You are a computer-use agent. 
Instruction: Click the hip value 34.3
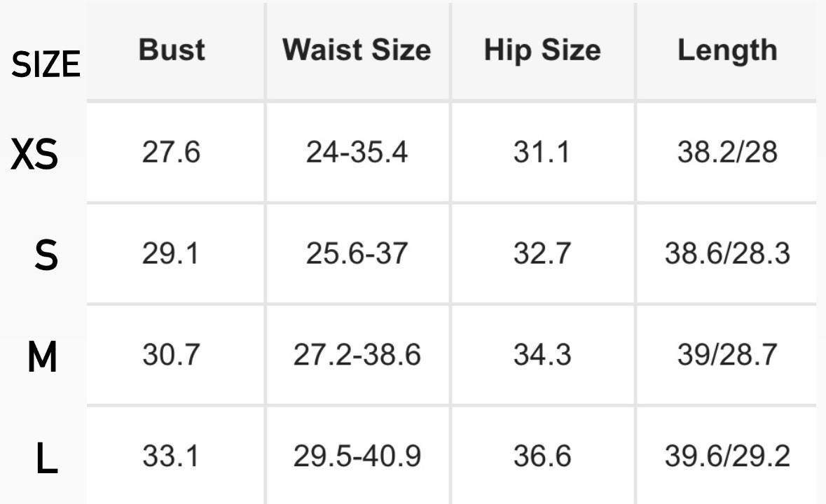[542, 354]
